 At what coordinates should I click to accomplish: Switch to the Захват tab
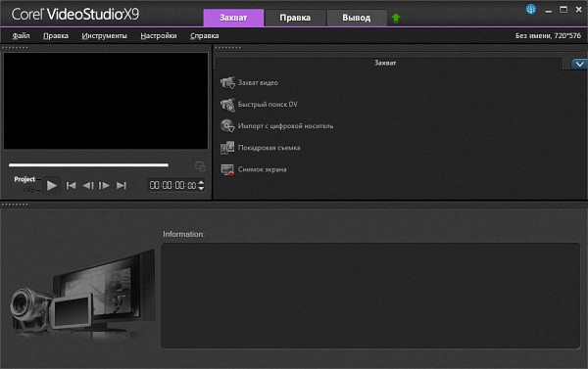tap(233, 18)
